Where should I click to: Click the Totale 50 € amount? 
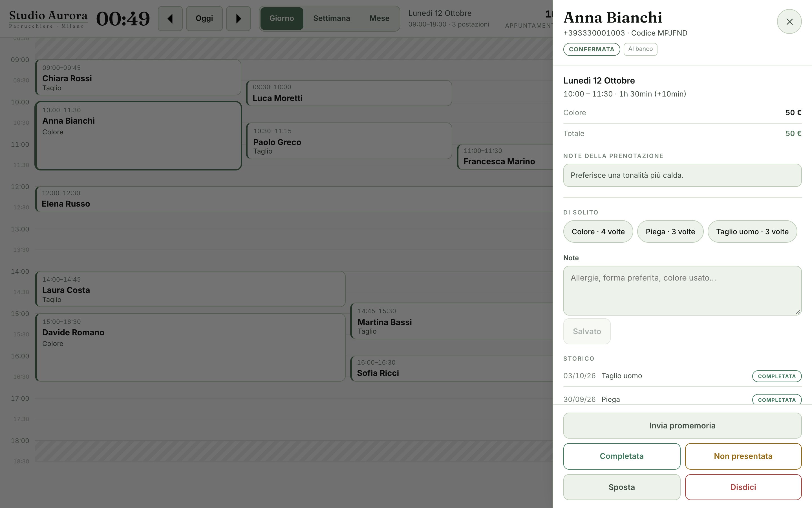[793, 133]
